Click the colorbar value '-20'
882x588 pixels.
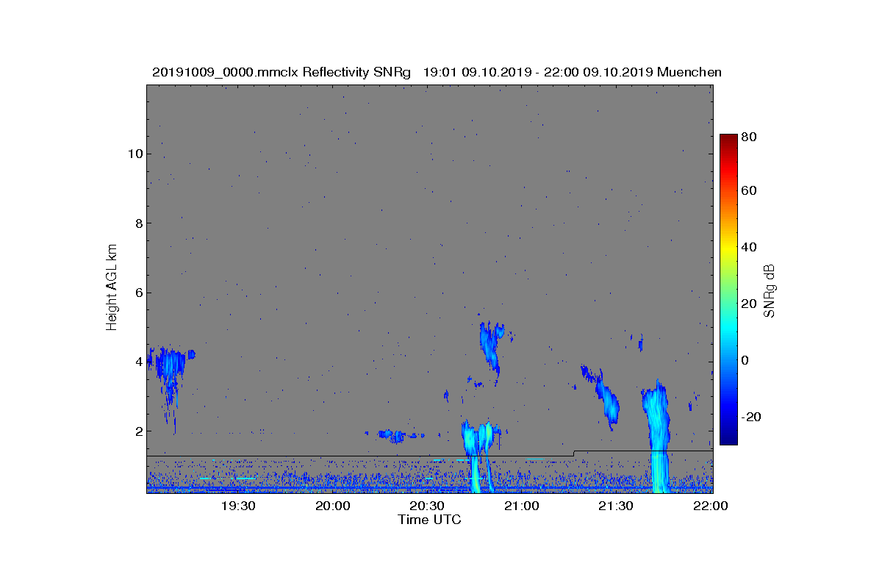point(752,417)
